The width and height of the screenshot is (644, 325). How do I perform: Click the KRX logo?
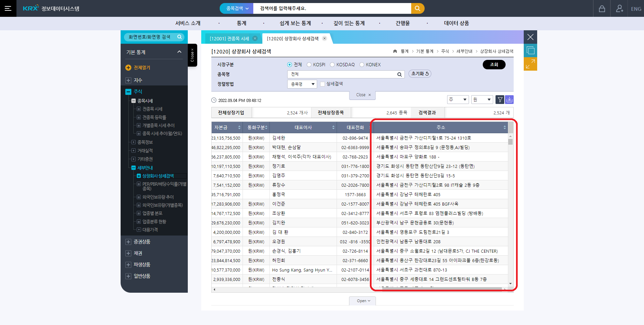click(31, 8)
